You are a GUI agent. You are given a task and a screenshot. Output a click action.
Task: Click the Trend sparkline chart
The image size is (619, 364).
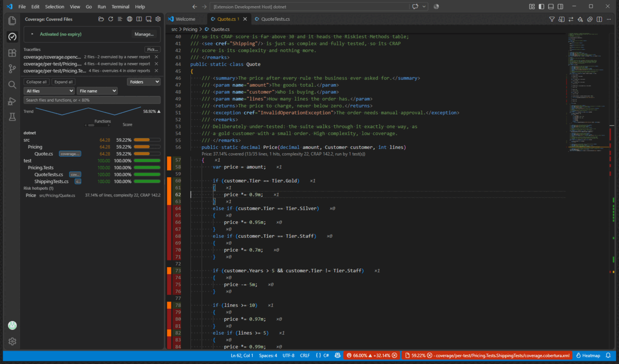click(88, 111)
